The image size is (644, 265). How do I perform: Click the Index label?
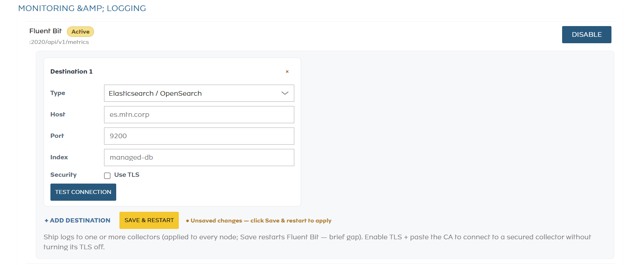coord(59,157)
